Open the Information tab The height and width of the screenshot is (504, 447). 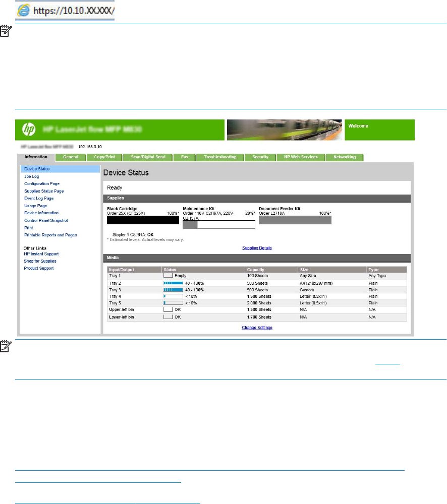pyautogui.click(x=36, y=157)
